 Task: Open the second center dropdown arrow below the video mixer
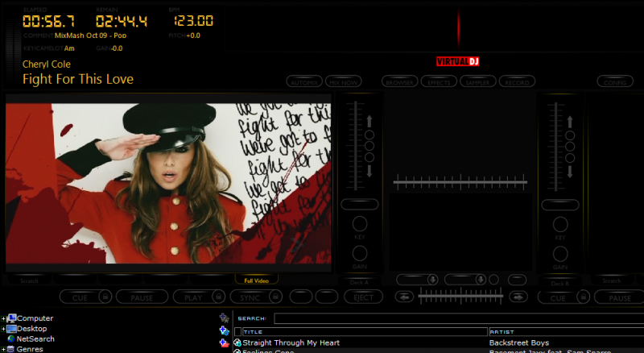481,280
